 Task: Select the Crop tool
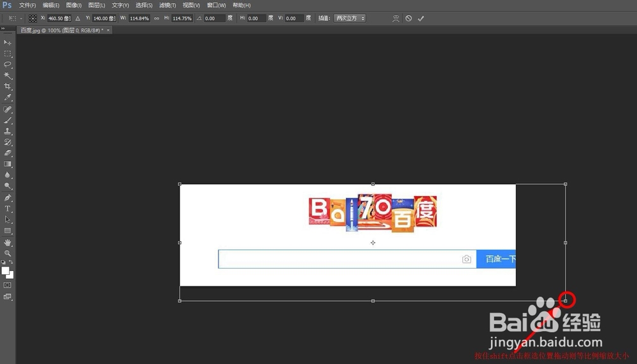[7, 87]
